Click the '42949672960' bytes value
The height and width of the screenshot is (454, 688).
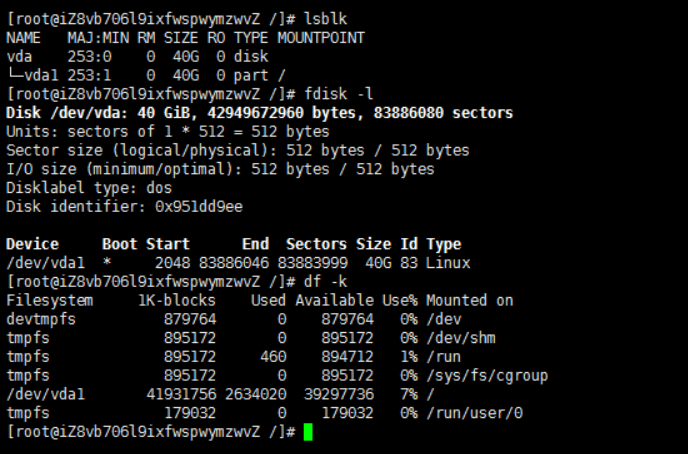pos(255,113)
